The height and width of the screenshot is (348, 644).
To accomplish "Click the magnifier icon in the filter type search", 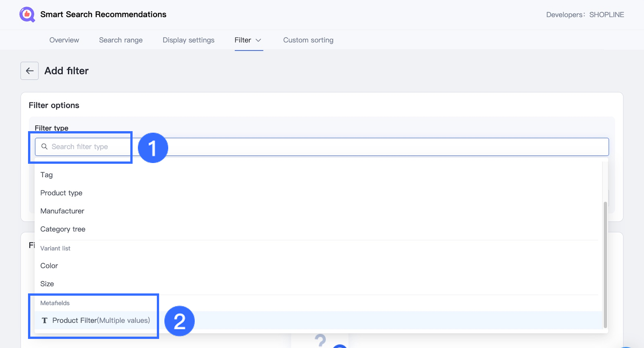I will [x=44, y=147].
